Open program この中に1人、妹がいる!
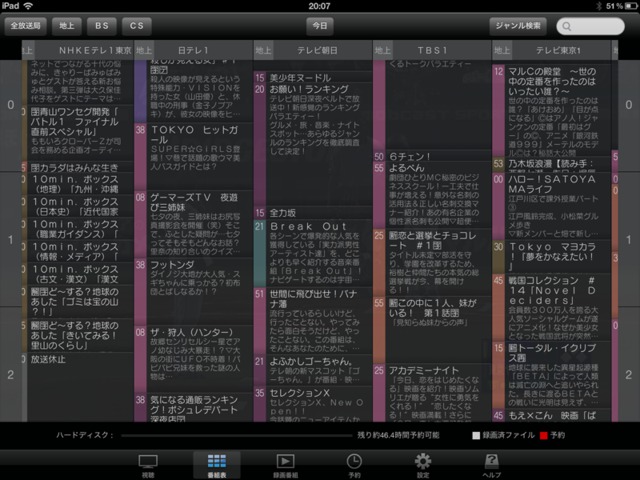The width and height of the screenshot is (640, 480). [432, 329]
